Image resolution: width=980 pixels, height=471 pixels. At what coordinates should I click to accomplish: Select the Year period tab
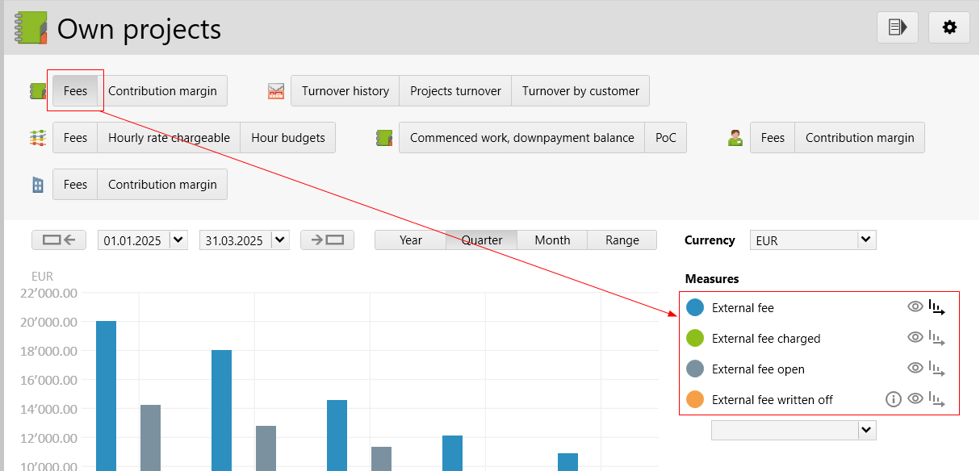coord(411,240)
